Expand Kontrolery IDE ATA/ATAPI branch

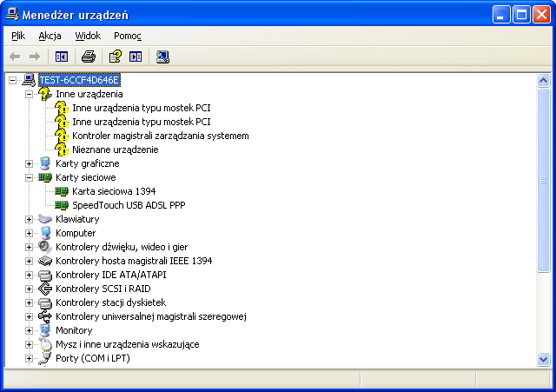pos(29,275)
